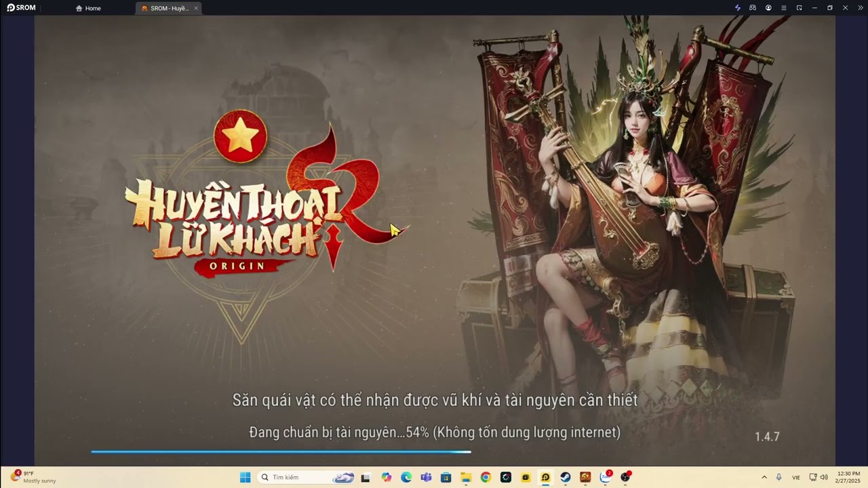Open Microsoft Store from the taskbar
868x488 pixels.
[446, 477]
